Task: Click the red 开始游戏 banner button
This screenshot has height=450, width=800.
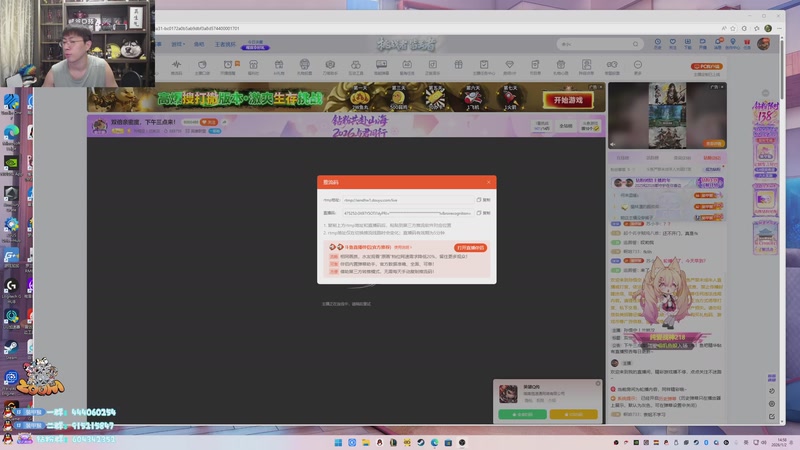Action: pyautogui.click(x=568, y=100)
